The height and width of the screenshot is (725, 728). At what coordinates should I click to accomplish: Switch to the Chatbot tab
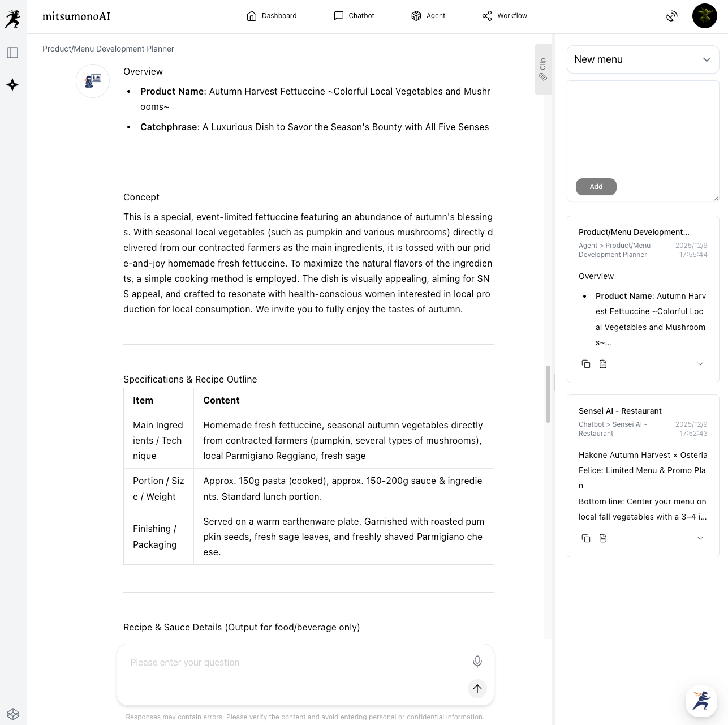354,16
